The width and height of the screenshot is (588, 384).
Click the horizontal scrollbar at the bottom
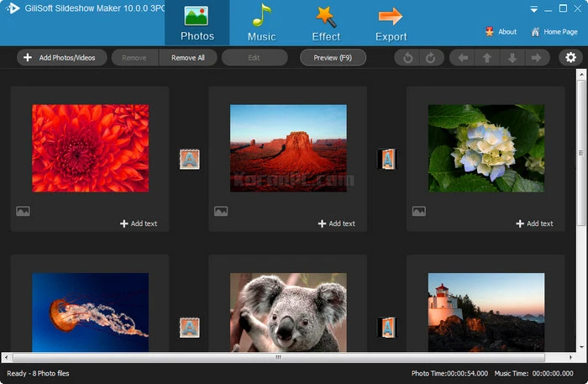277,357
